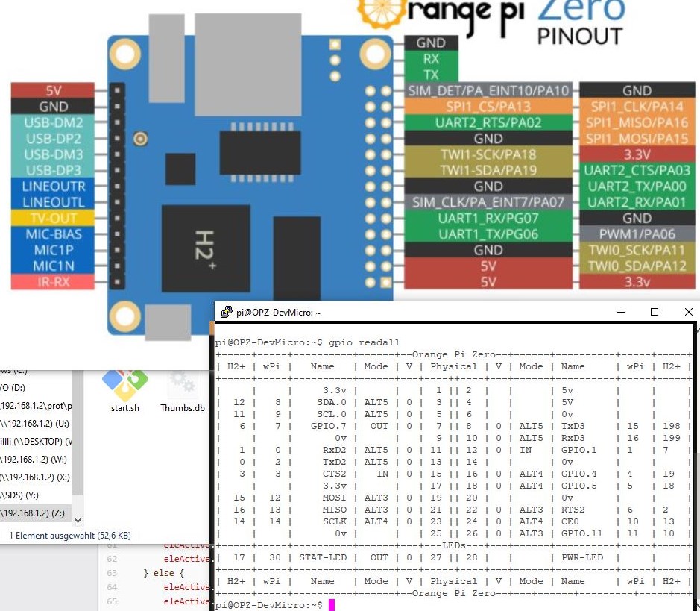Close the pi@OPZ-DevMicro terminal window
The height and width of the screenshot is (611, 700).
688,312
